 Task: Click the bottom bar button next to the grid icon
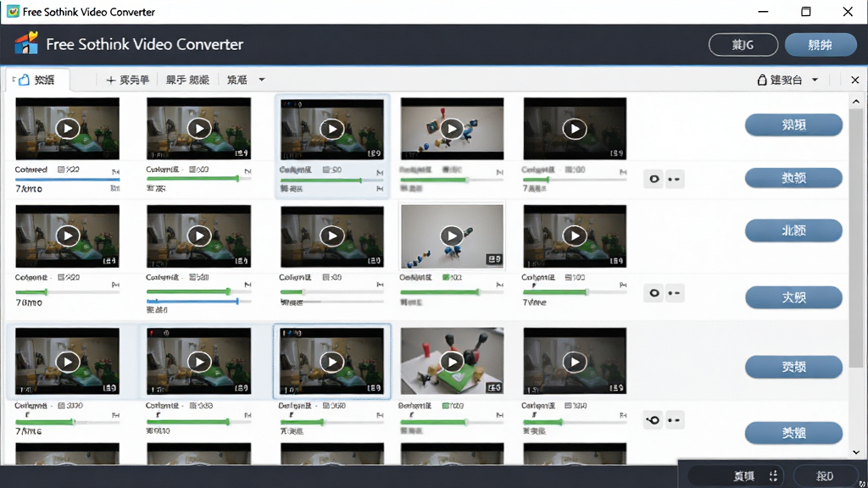click(x=736, y=476)
